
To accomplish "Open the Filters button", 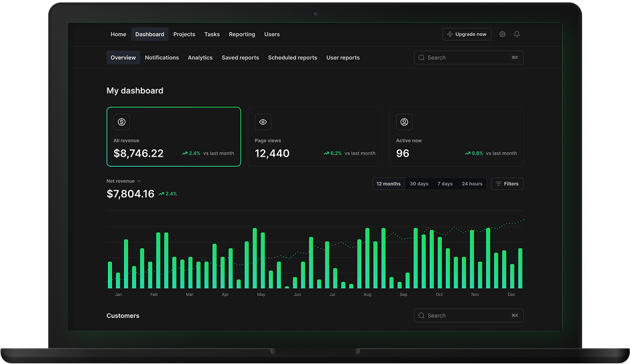I will [507, 183].
